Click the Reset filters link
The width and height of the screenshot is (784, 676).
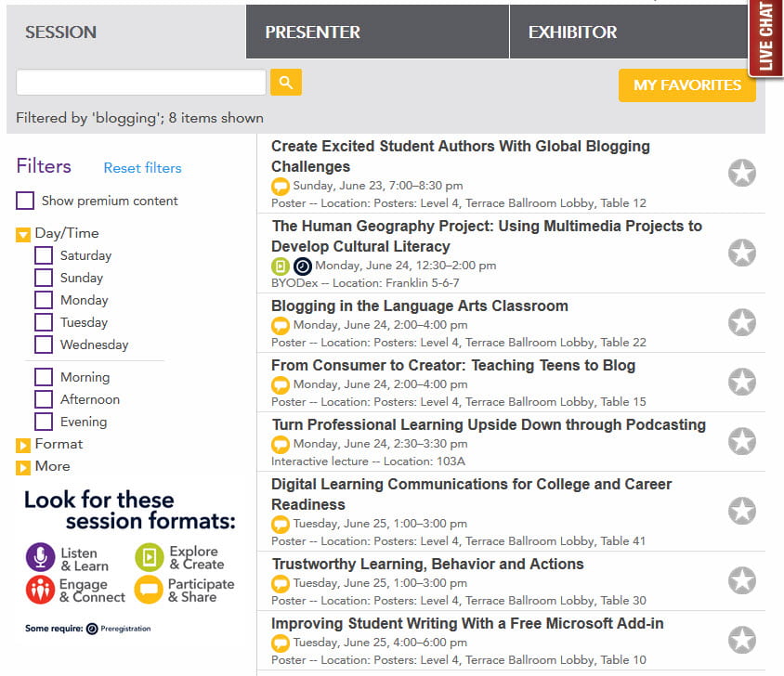coord(142,168)
